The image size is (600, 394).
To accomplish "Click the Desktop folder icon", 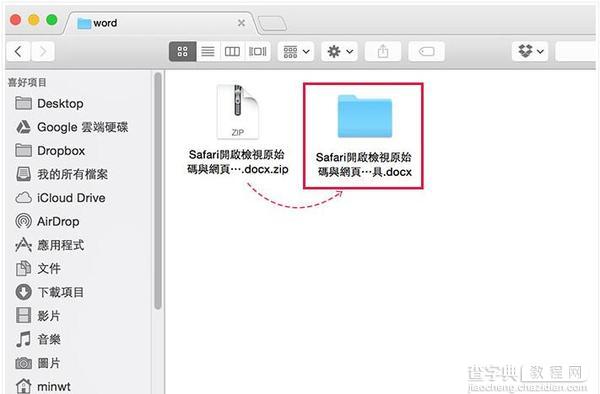I will (23, 103).
